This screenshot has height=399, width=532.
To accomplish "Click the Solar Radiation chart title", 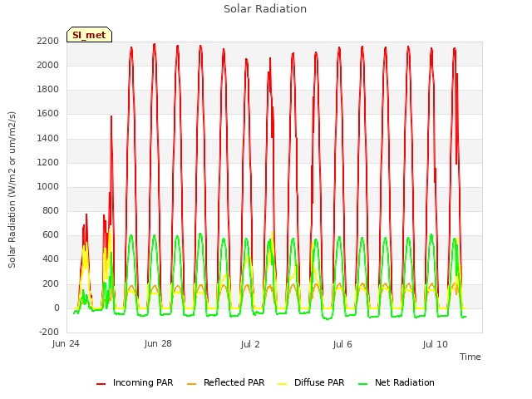I will click(265, 9).
